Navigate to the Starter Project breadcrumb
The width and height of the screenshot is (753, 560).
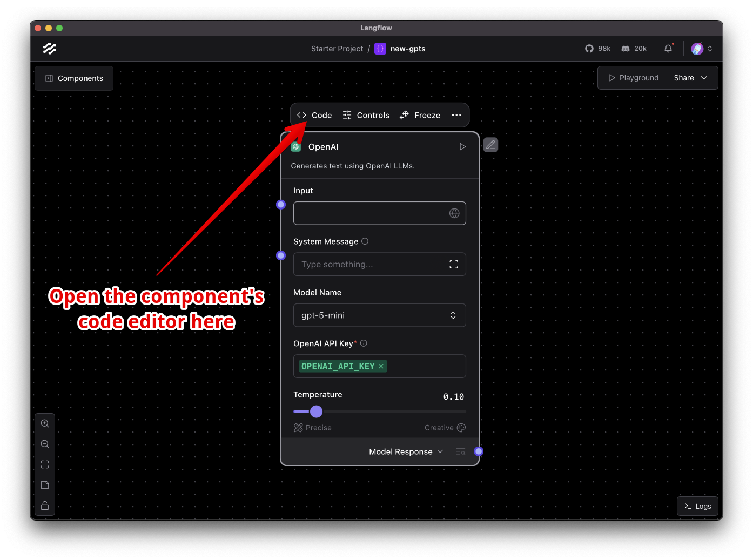click(337, 49)
